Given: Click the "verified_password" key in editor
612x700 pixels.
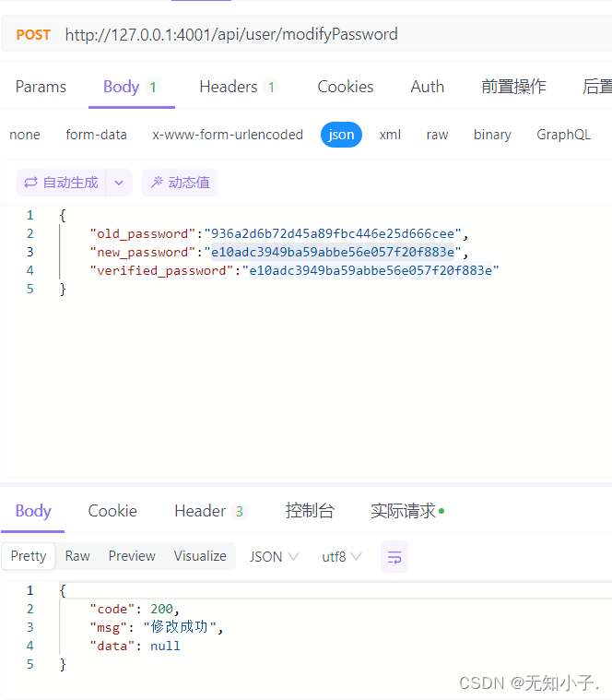Looking at the screenshot, I should coord(161,270).
